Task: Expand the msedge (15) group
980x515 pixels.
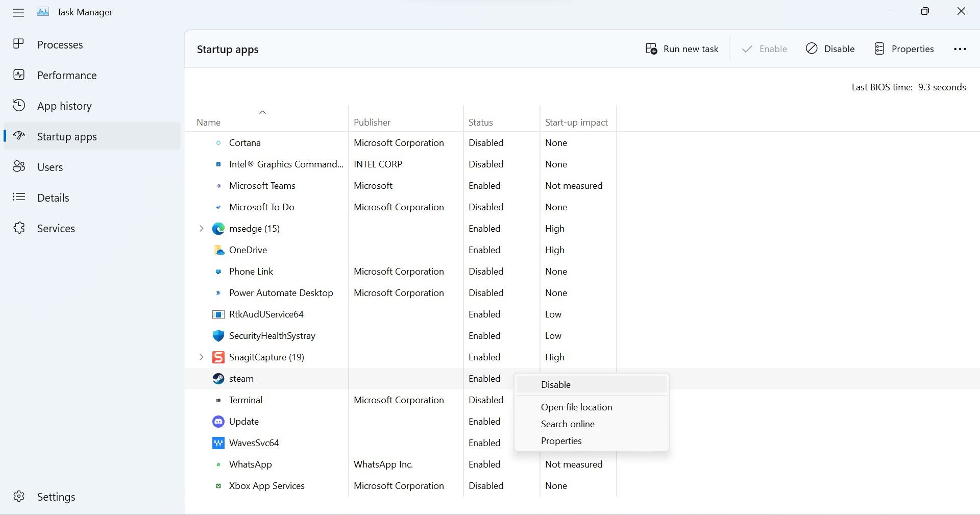Action: 201,229
